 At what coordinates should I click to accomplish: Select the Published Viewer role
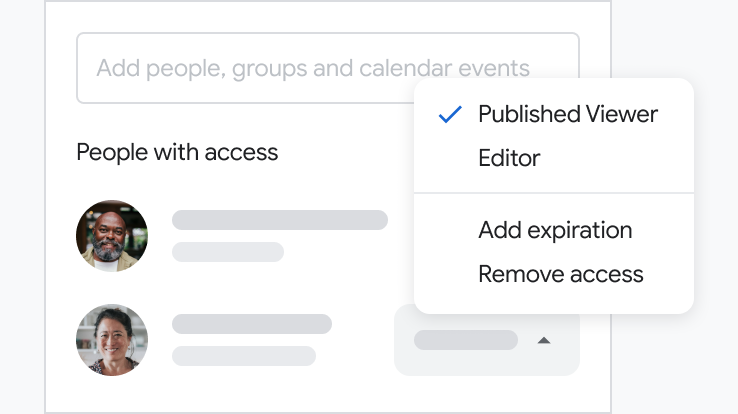click(567, 114)
